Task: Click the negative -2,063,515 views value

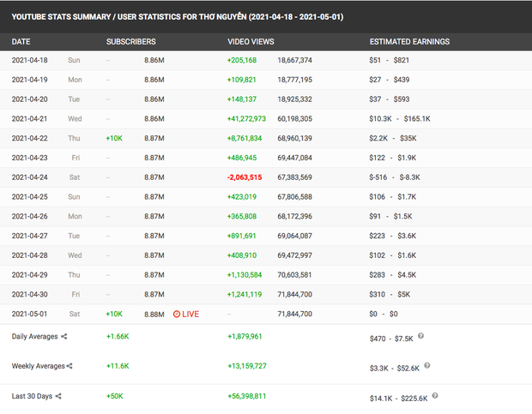Action: tap(246, 177)
